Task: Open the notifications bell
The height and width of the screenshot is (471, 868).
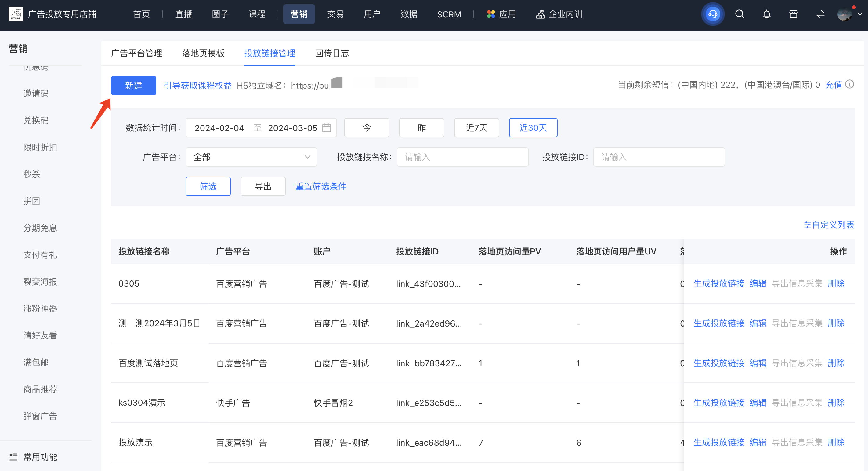Action: [766, 14]
